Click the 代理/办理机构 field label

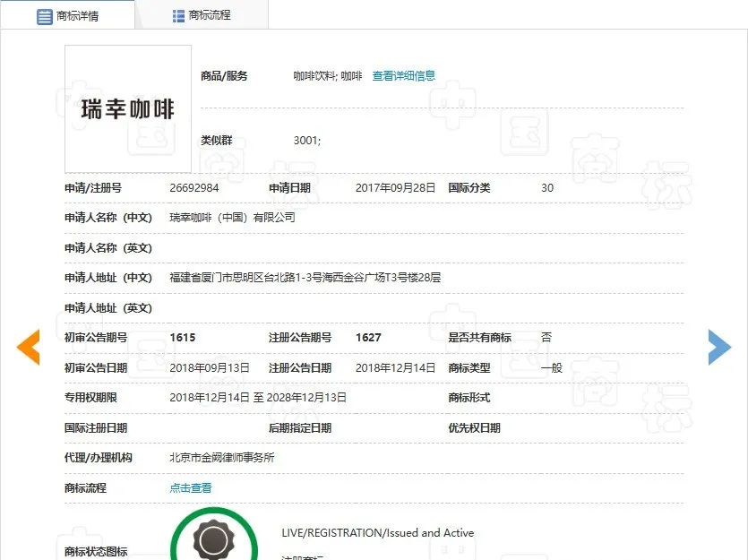pyautogui.click(x=99, y=458)
